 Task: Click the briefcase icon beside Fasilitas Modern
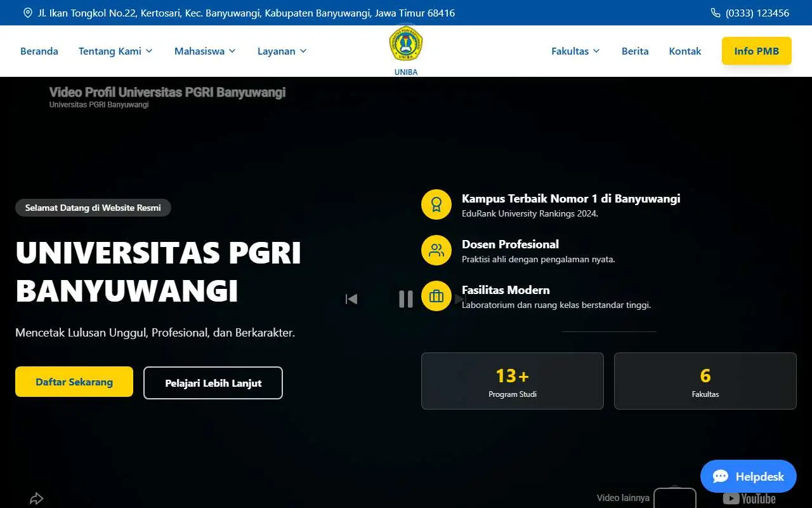click(x=436, y=296)
